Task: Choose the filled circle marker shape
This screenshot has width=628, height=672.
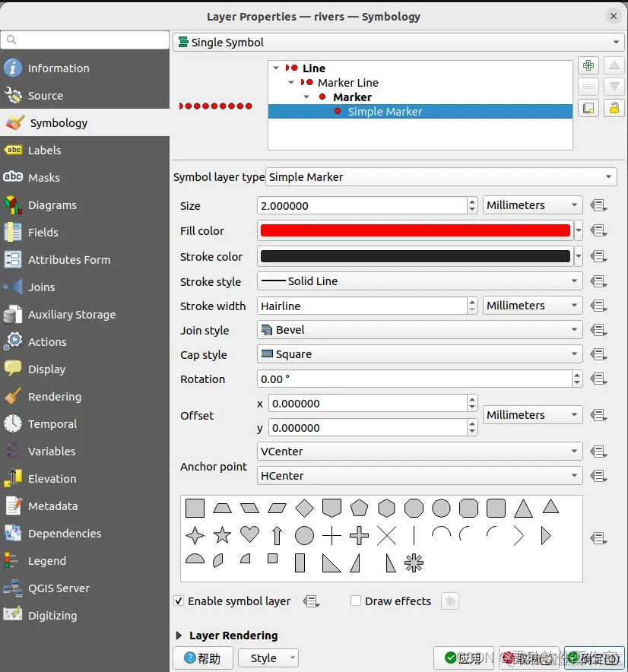Action: (304, 535)
